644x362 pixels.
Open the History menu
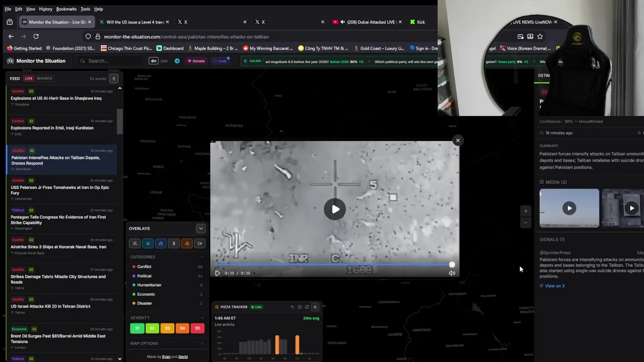(x=45, y=9)
